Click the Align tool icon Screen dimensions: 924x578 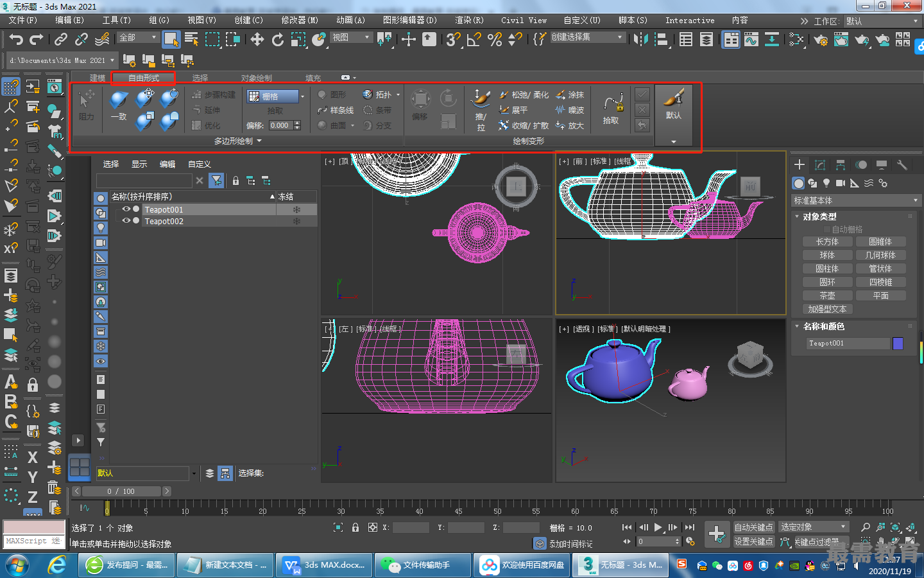click(662, 40)
